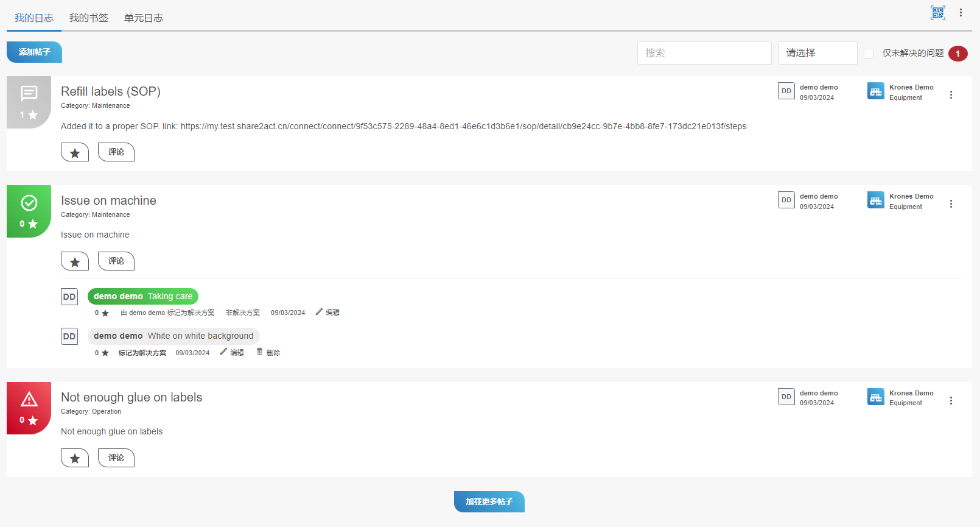Image resolution: width=980 pixels, height=527 pixels.
Task: Switch to the 单元日志 tab
Action: (144, 18)
